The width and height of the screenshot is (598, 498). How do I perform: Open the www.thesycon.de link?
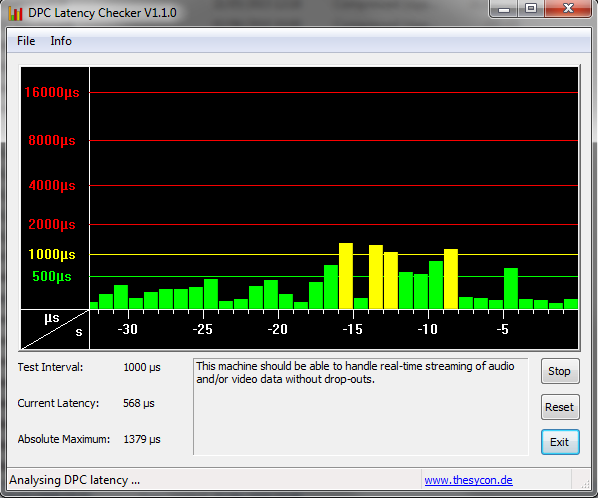point(468,480)
